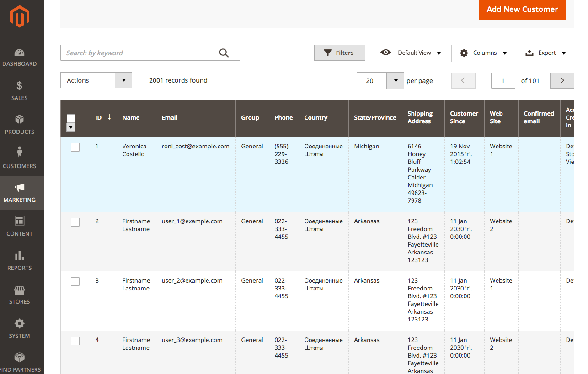This screenshot has width=588, height=374.
Task: Open the Products box icon
Action: click(19, 120)
